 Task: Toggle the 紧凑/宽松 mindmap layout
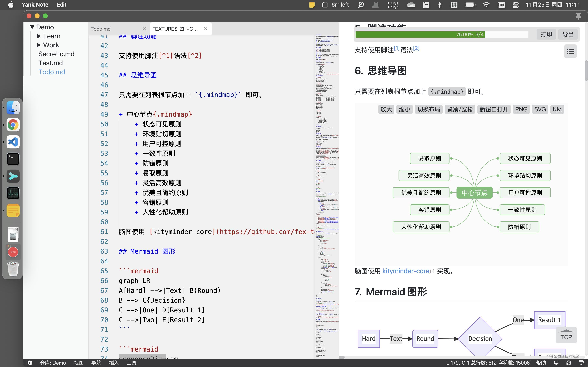460,109
